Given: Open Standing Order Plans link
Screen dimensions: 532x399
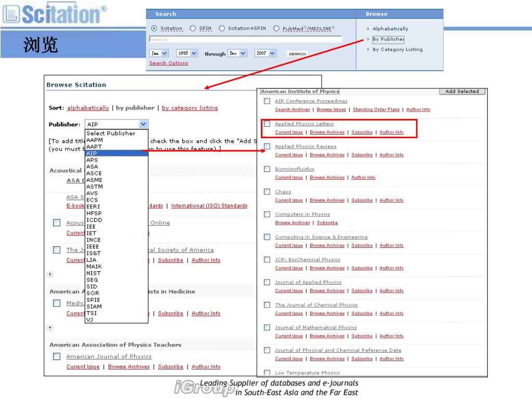Looking at the screenshot, I should 376,110.
